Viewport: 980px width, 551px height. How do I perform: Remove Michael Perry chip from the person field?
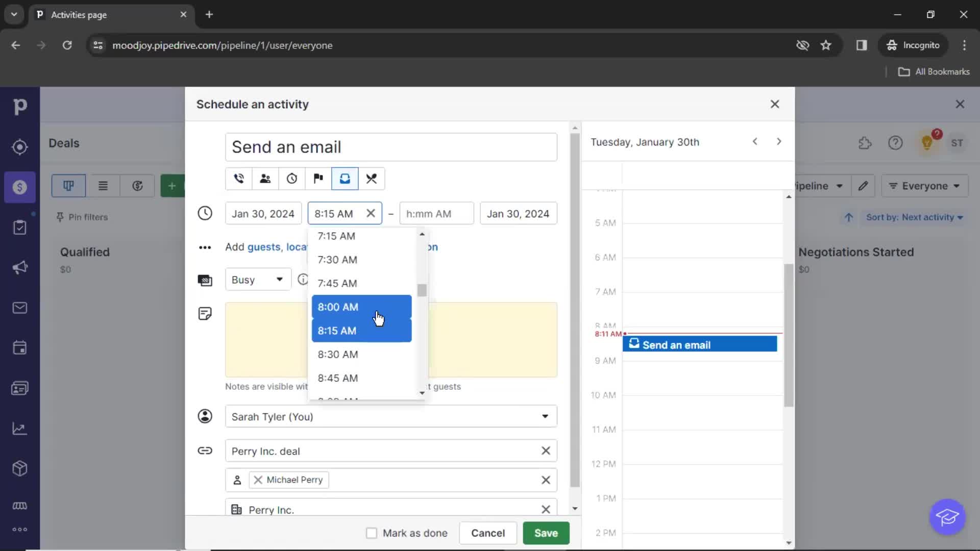pos(258,480)
